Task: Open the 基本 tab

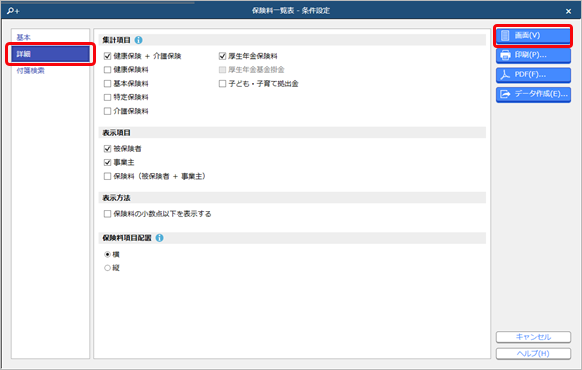Action: (x=23, y=37)
